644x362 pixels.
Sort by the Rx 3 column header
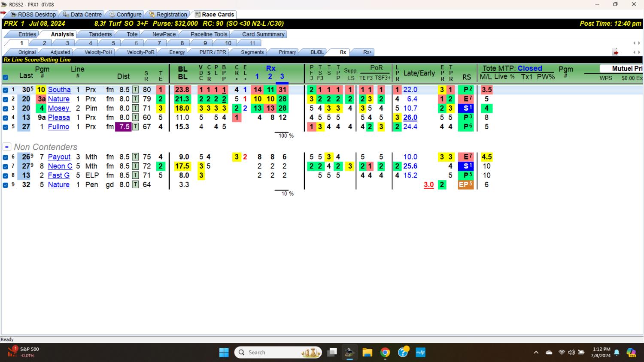pyautogui.click(x=282, y=76)
